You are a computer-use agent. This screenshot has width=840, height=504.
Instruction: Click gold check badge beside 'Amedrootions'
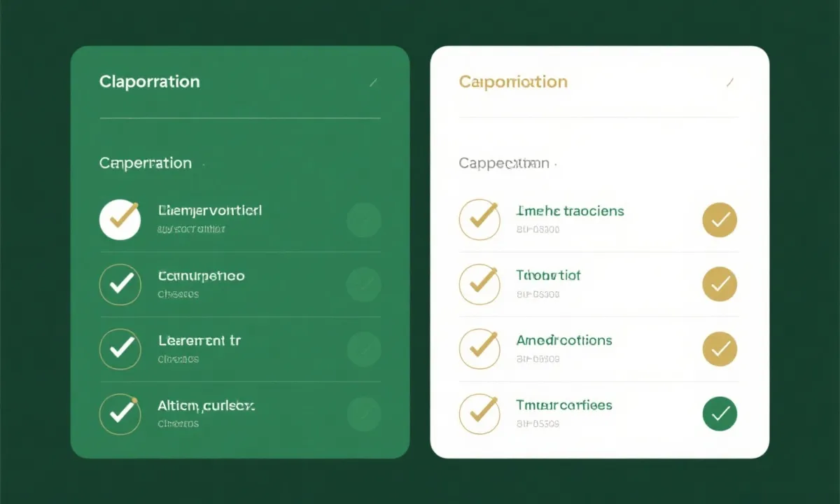[720, 349]
